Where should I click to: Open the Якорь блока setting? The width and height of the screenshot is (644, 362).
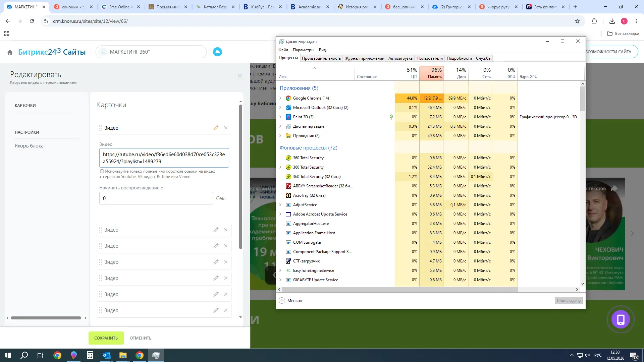(x=29, y=146)
